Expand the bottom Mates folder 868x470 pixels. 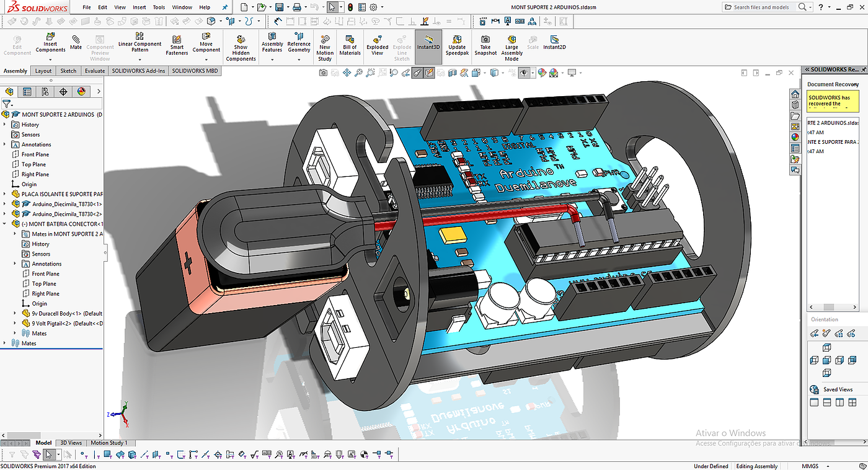click(x=5, y=343)
